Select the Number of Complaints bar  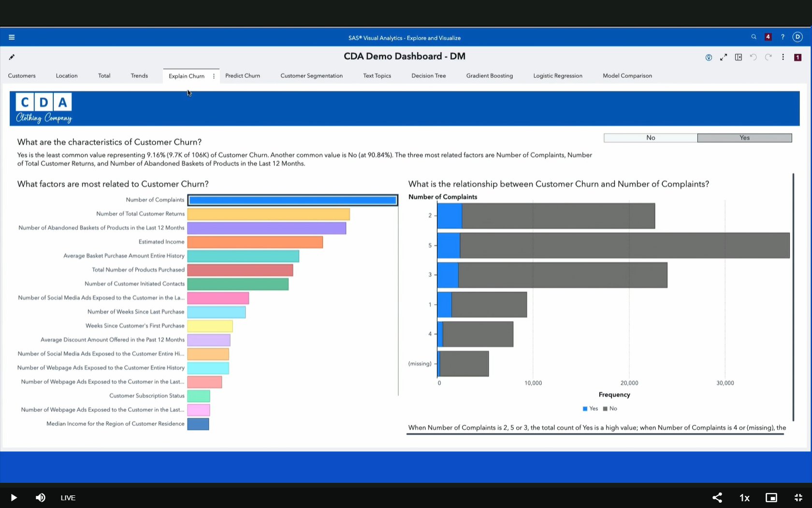pos(292,200)
